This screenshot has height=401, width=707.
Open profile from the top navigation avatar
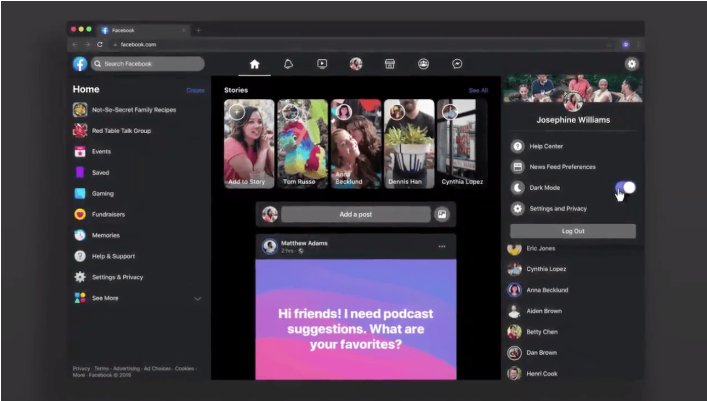click(356, 64)
